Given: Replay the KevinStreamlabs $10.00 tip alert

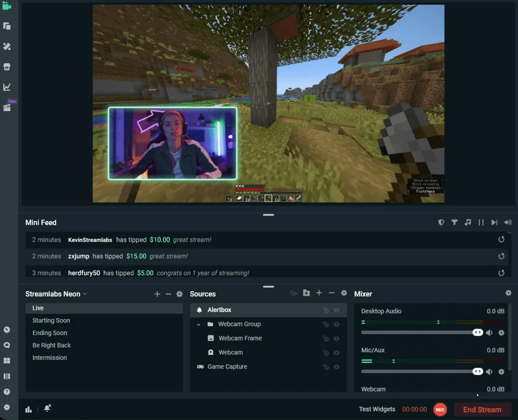Looking at the screenshot, I should click(501, 239).
